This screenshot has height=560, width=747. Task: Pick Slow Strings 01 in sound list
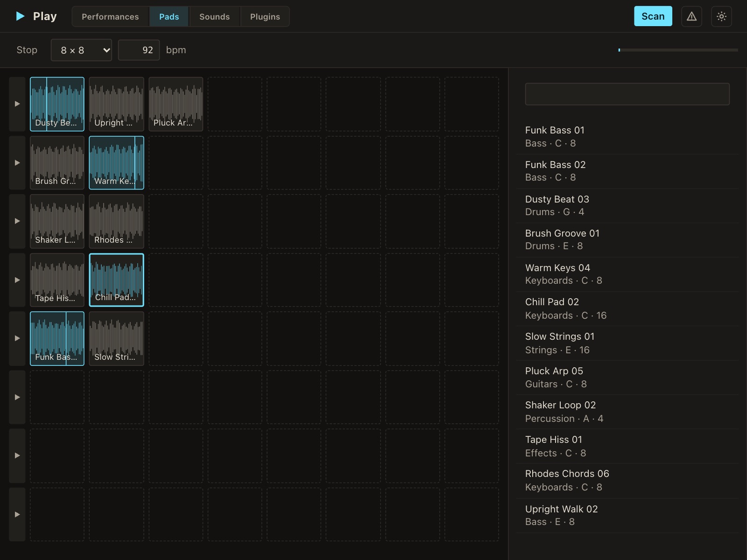point(627,343)
